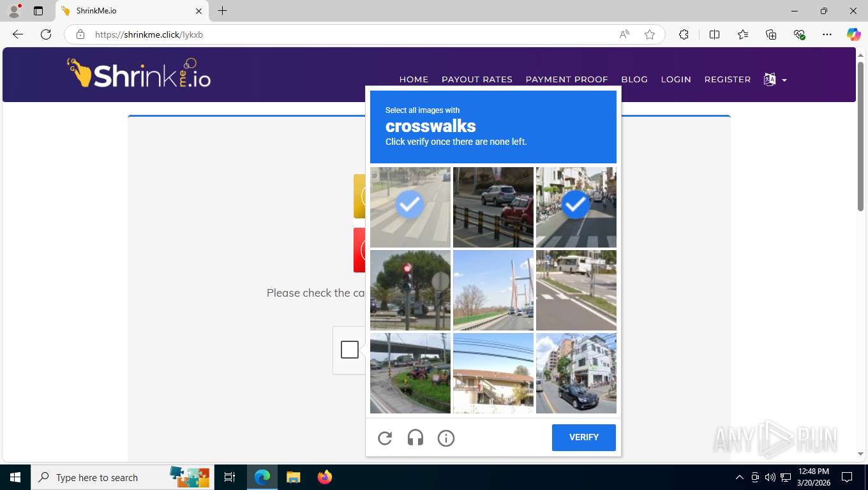Toggle Split screen view
Viewport: 868px width, 490px height.
pyautogui.click(x=714, y=34)
